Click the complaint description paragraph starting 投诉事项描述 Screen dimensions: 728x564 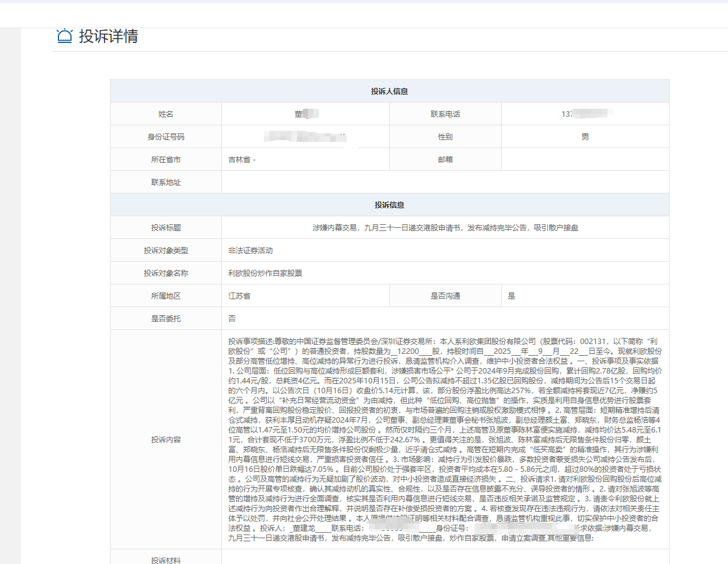click(445, 440)
